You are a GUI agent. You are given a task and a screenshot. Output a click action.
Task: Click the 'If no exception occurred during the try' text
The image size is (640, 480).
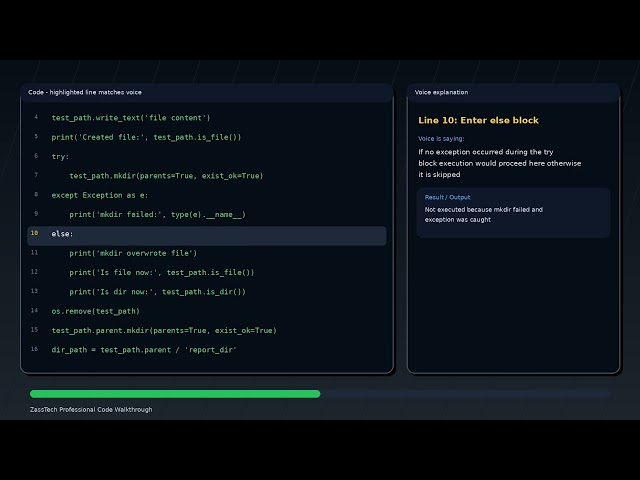tap(486, 152)
